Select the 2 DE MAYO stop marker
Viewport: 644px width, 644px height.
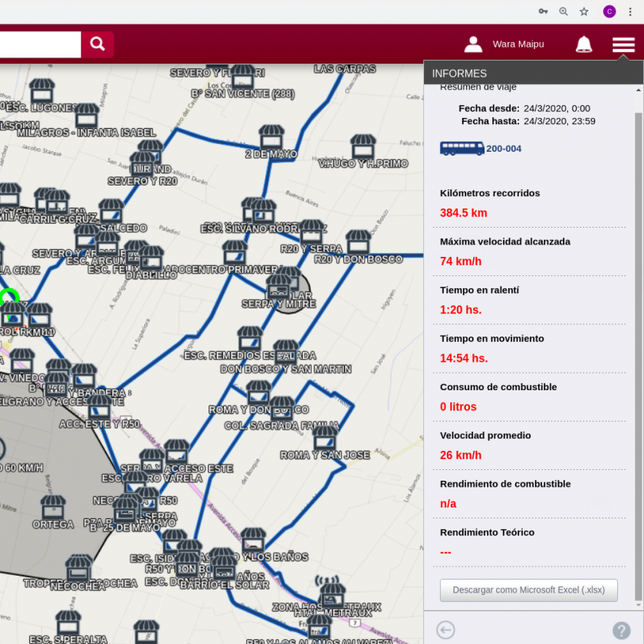pyautogui.click(x=271, y=137)
